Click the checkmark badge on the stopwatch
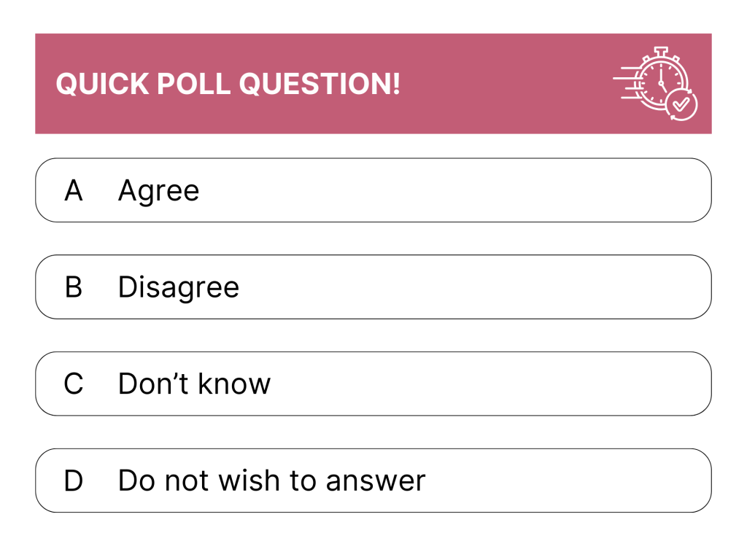The height and width of the screenshot is (560, 747). tap(681, 105)
